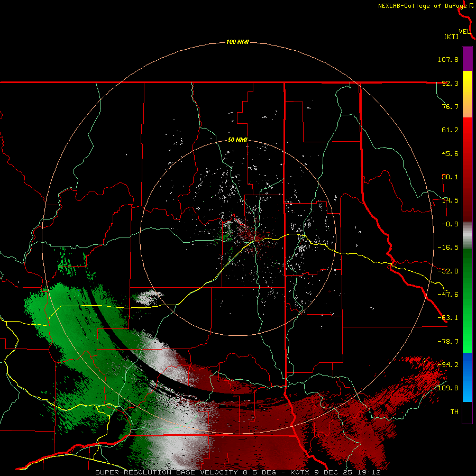Click the [KT] units label
The width and height of the screenshot is (476, 476).
(x=452, y=36)
